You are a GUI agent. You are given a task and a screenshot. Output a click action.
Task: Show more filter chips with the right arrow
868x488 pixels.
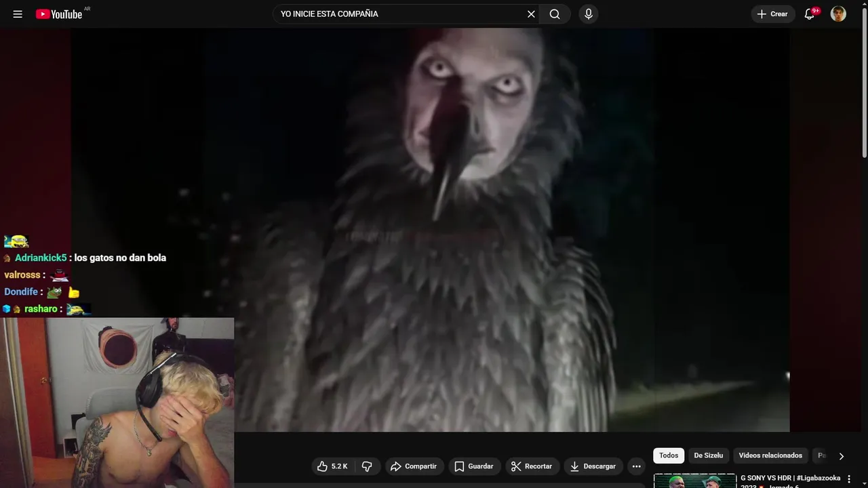[x=842, y=456]
